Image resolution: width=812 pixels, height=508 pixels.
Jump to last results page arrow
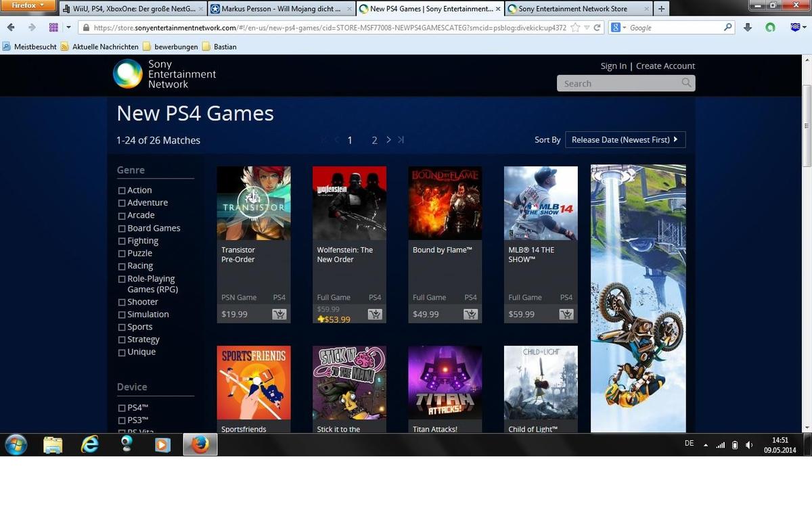[401, 140]
